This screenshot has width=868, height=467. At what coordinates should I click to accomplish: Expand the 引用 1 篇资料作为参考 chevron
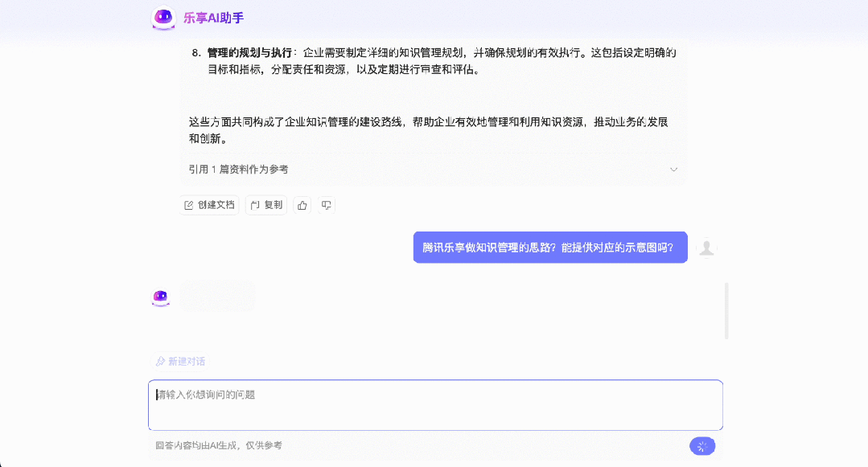[673, 170]
